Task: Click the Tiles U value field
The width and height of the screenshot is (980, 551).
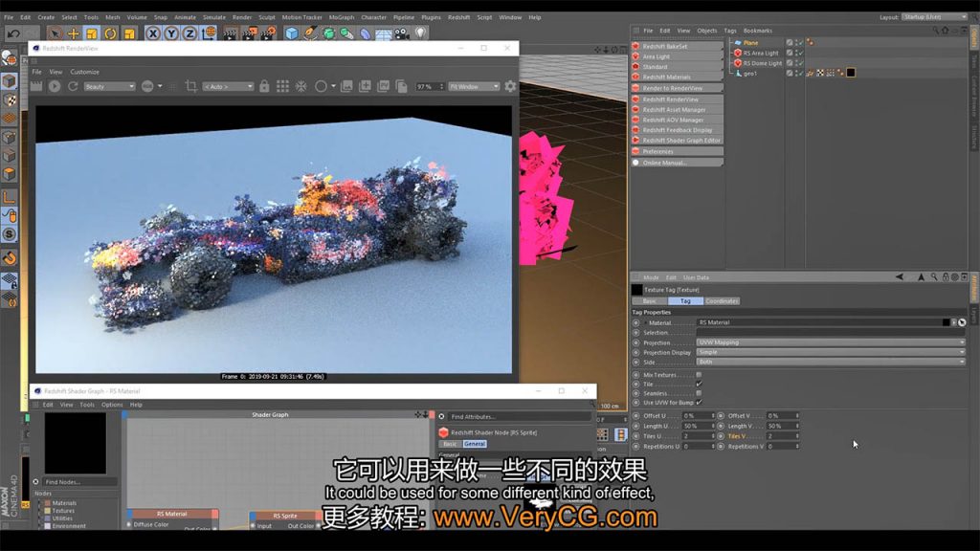Action: click(698, 436)
